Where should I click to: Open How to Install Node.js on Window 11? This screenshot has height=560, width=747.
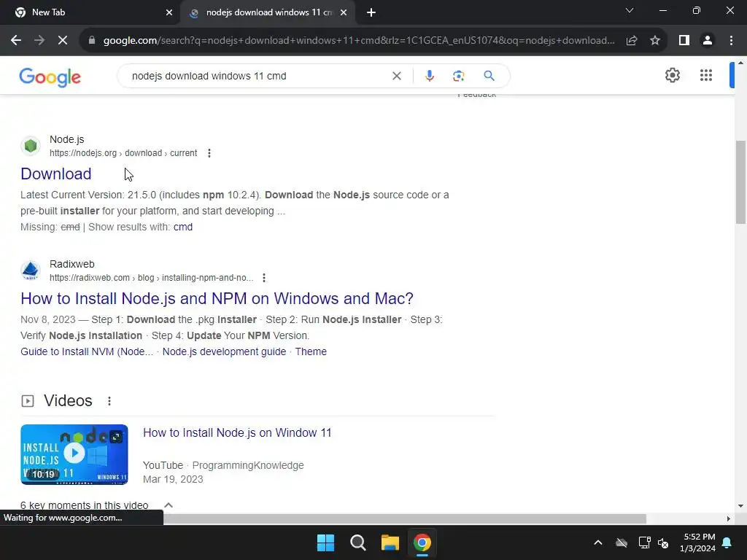coord(237,433)
